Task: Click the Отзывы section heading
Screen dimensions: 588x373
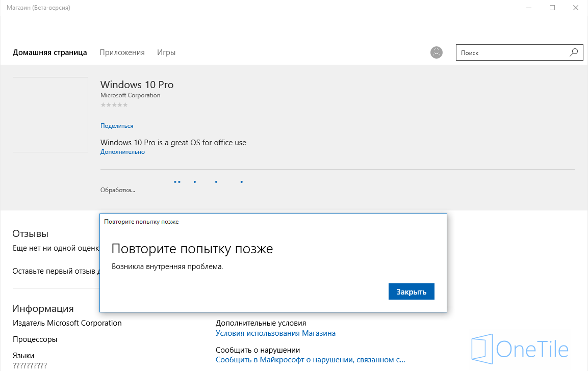Action: click(x=31, y=234)
